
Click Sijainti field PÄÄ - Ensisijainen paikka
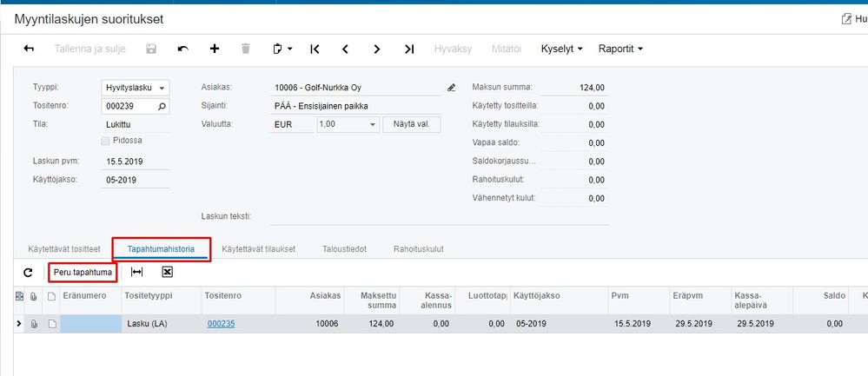click(x=355, y=106)
